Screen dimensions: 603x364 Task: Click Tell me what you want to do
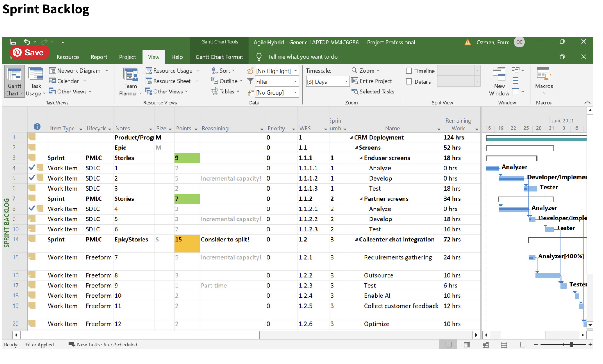pos(302,56)
